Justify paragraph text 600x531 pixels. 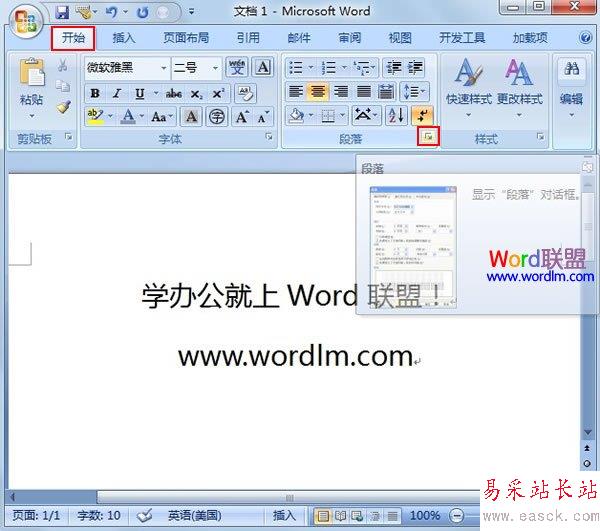[x=364, y=91]
